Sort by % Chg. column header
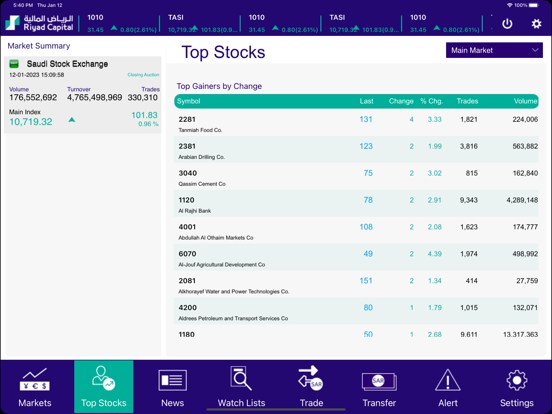 [x=431, y=101]
